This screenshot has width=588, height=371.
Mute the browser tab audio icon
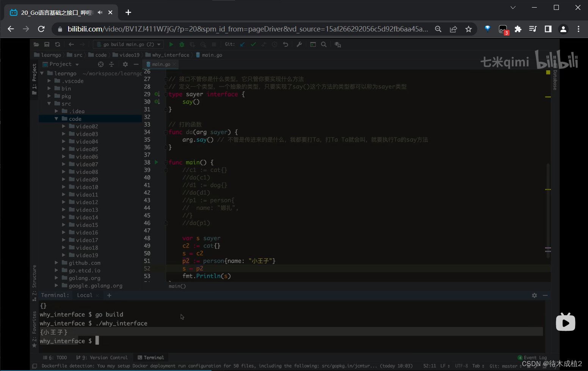coord(100,13)
